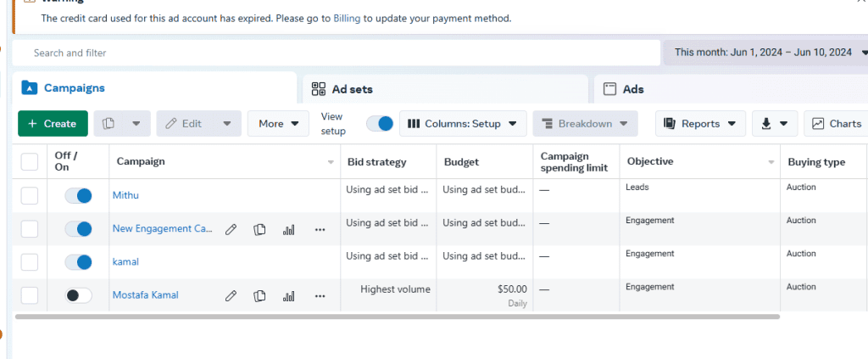The height and width of the screenshot is (359, 868).
Task: Click the Ad sets grid icon
Action: tap(319, 89)
